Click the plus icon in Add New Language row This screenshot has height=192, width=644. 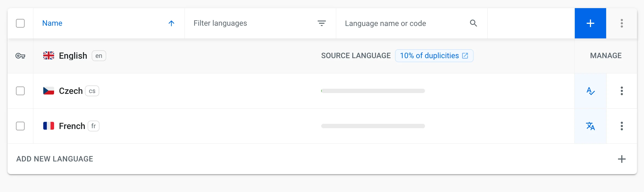[622, 159]
